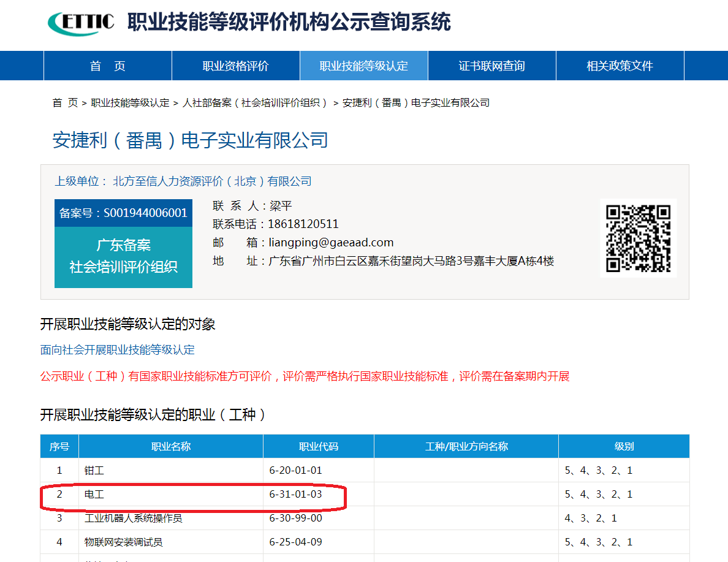This screenshot has width=728, height=562.
Task: Open the 职业资格评价 tab
Action: (235, 66)
